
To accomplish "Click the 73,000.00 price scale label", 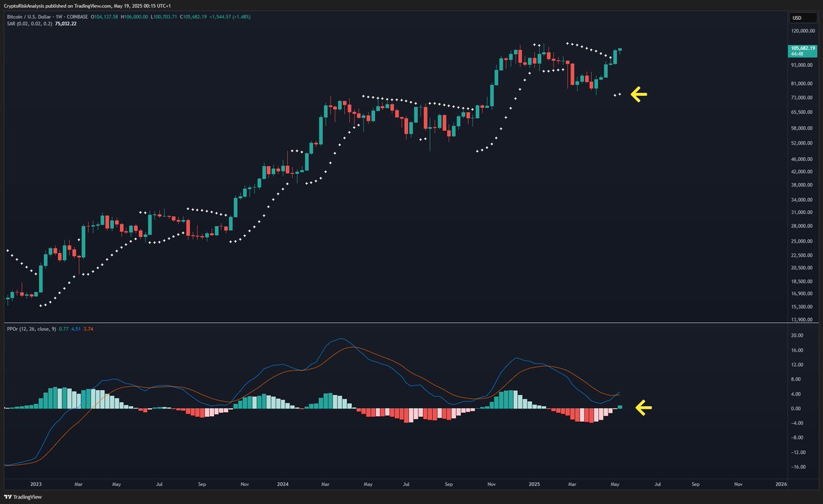I will coord(803,97).
